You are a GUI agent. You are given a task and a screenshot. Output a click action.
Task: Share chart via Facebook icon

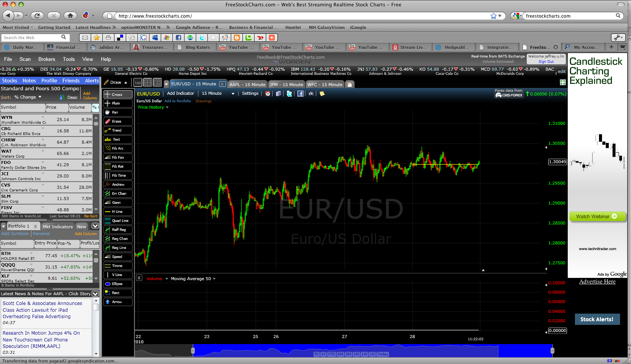(300, 94)
